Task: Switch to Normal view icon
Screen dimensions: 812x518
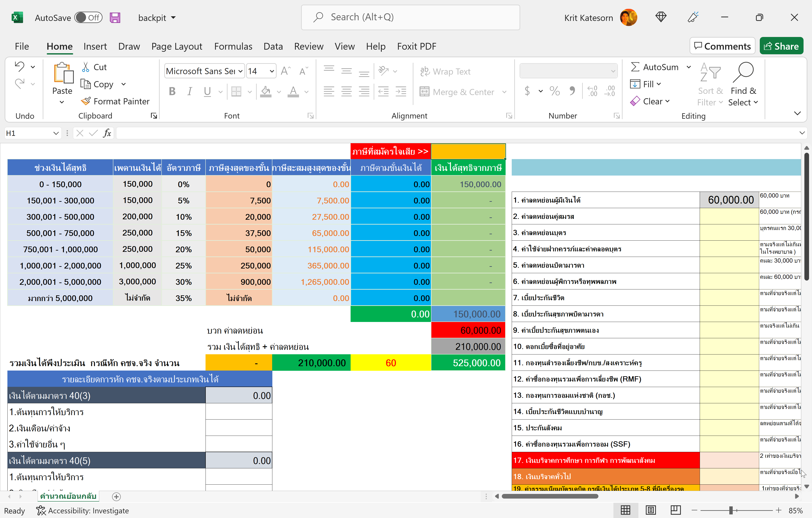Action: coord(625,510)
